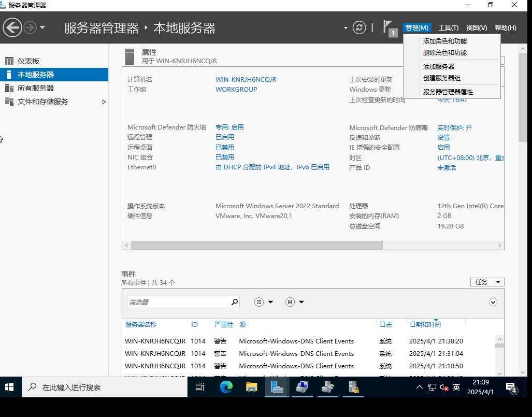The height and width of the screenshot is (417, 532).
Task: Sort by 服务器名称 column header
Action: tap(141, 324)
